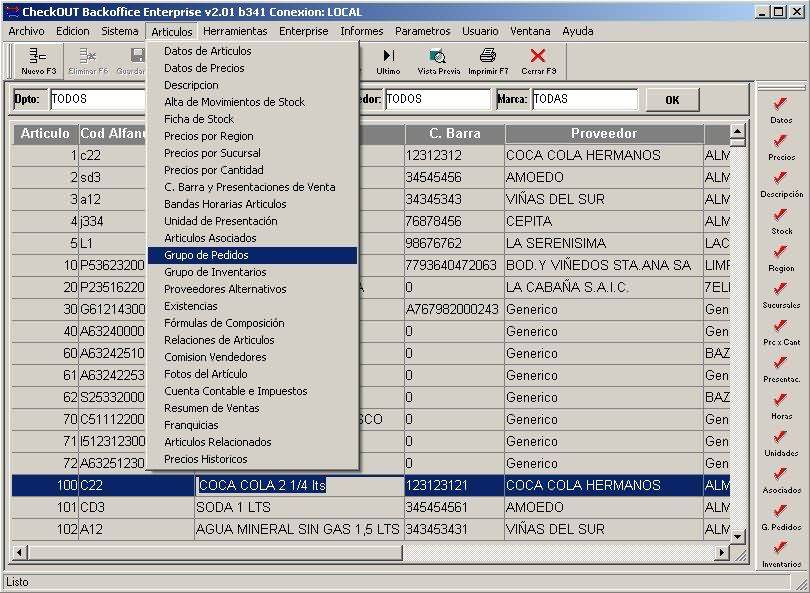Select cell LA SERENISIMA

[604, 243]
